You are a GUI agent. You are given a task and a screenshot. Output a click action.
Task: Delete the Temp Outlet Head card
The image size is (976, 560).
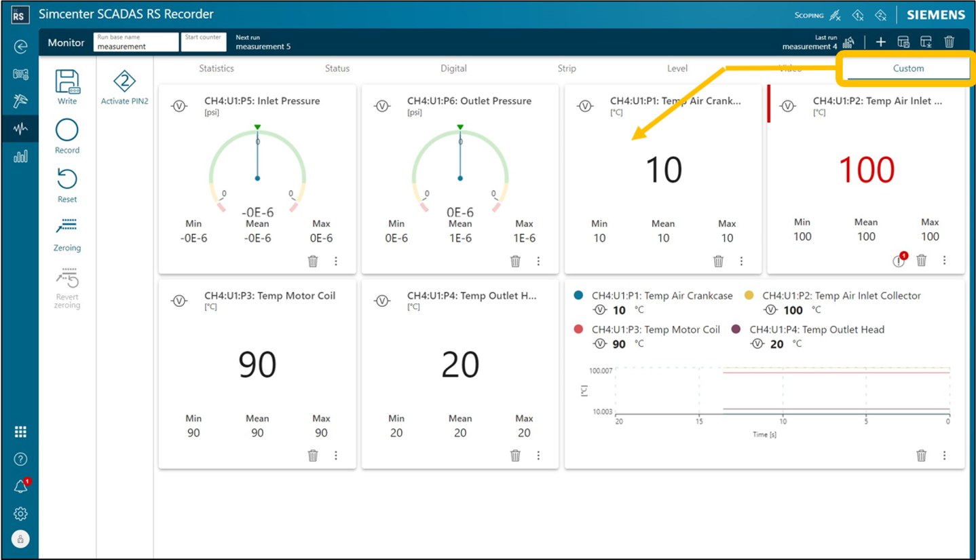coord(516,456)
